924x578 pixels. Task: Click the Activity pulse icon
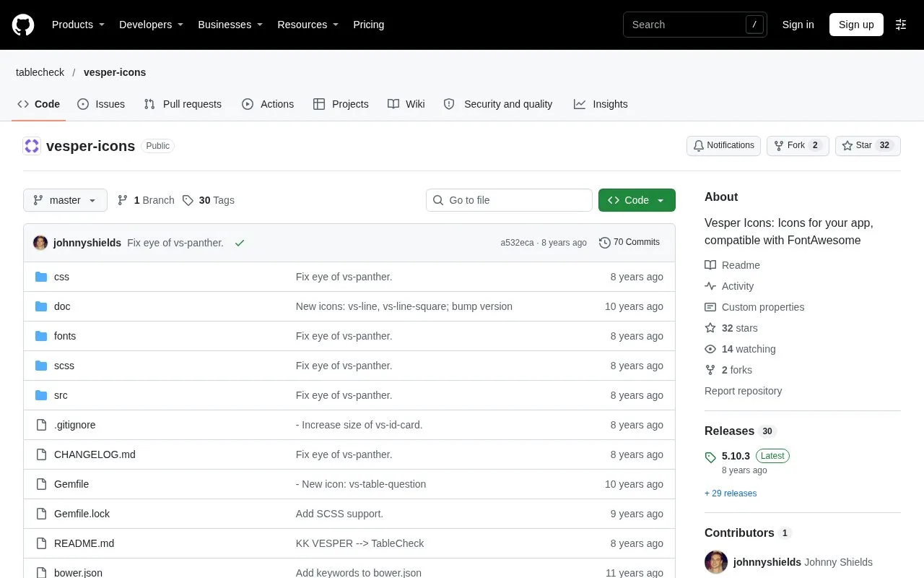(x=710, y=286)
